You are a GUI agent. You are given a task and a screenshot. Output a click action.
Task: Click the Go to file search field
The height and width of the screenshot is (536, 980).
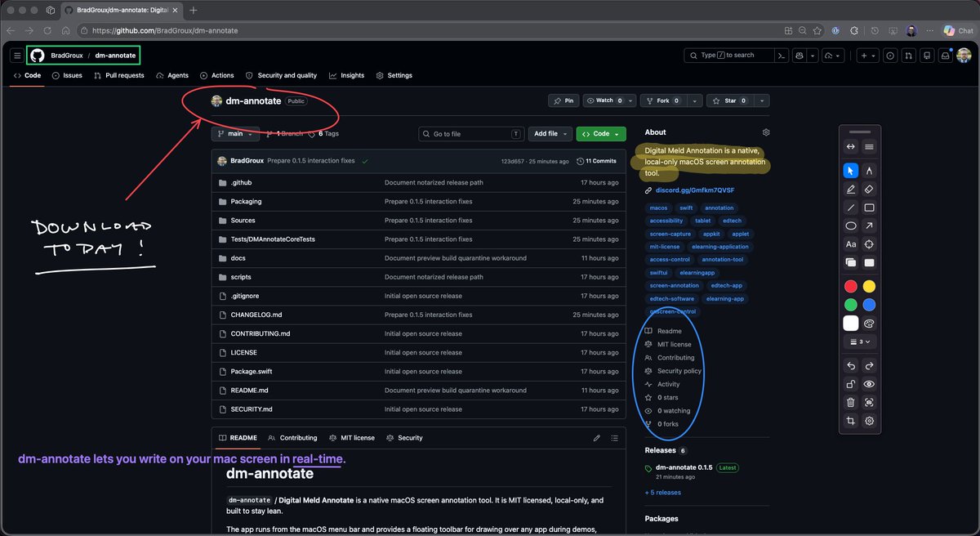[x=471, y=133]
